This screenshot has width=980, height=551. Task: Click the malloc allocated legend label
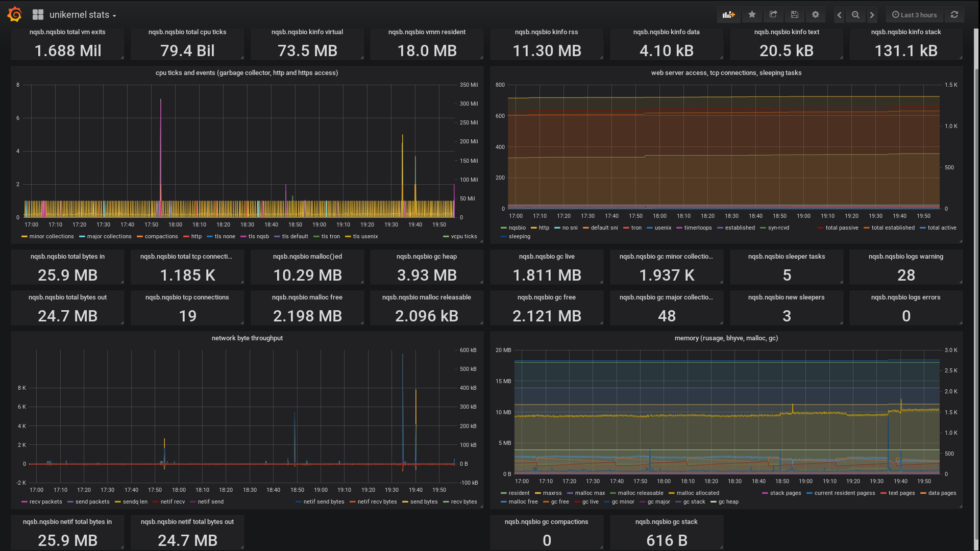tap(697, 493)
